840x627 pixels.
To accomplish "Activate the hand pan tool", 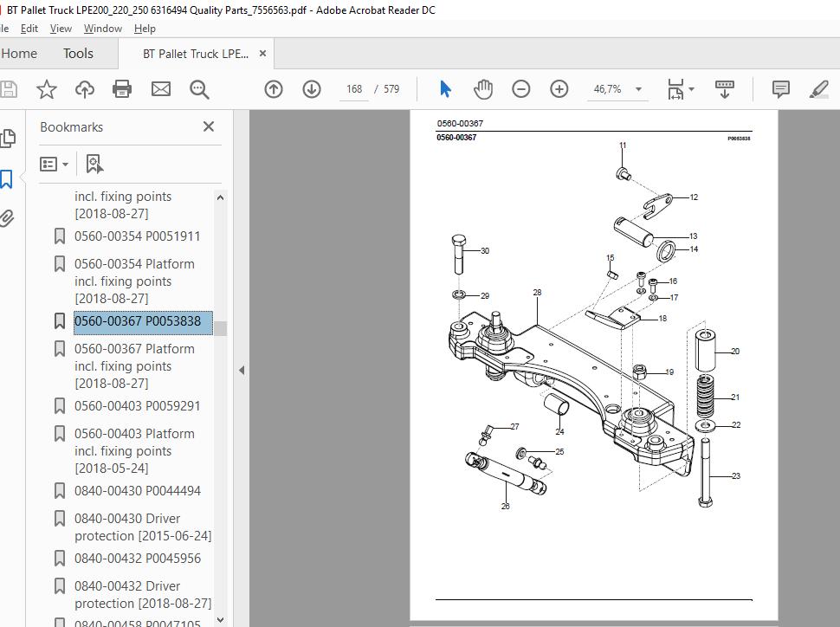I will coord(483,89).
